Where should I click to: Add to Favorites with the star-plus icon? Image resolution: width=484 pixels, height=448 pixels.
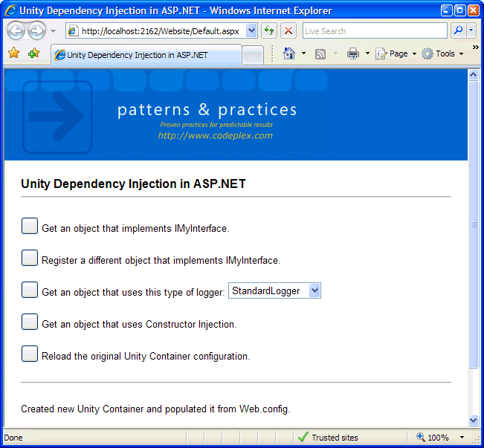[33, 53]
